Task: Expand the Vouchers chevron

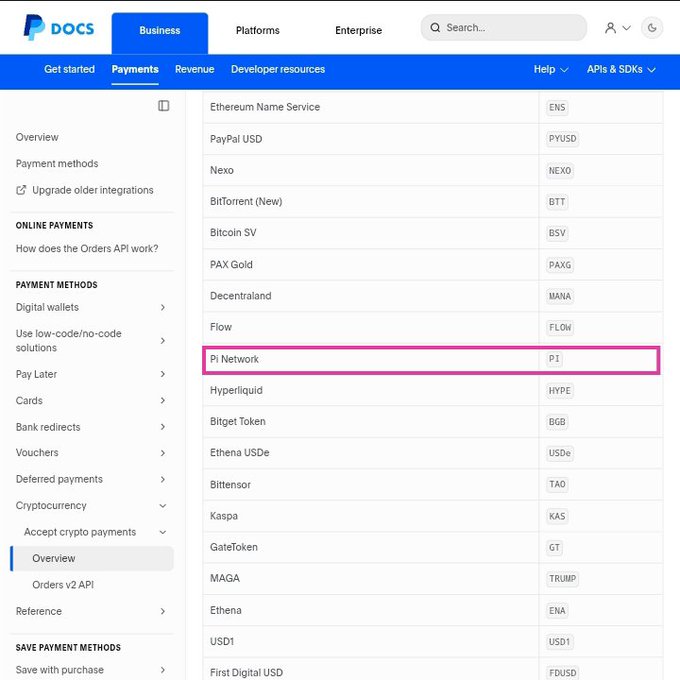Action: (163, 453)
